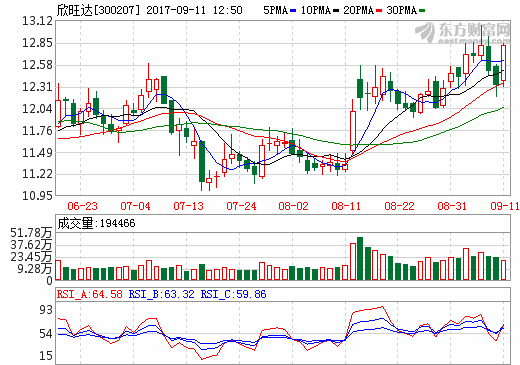Click the stock title 欣旺达[300207]
Viewport: 520px width, 365px height.
click(x=98, y=10)
